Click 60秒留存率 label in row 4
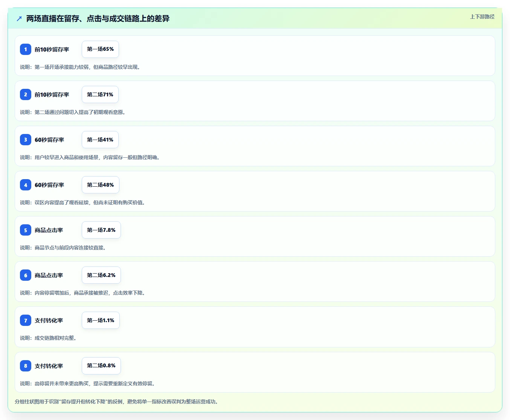The width and height of the screenshot is (510, 420). [x=49, y=185]
